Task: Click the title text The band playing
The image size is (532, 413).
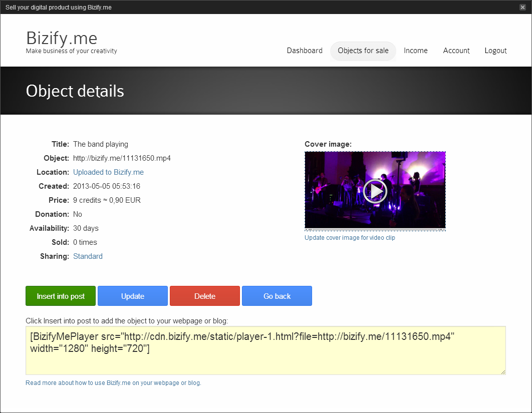Action: pyautogui.click(x=101, y=144)
